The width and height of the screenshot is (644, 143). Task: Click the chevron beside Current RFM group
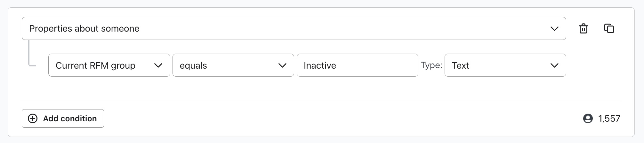[158, 65]
